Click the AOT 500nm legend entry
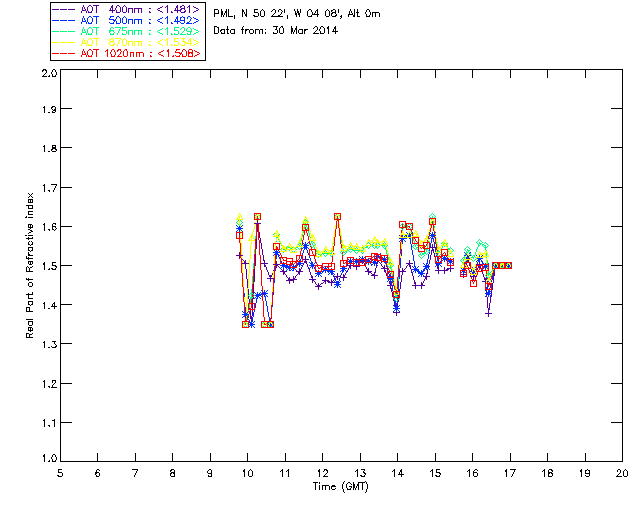The image size is (640, 512). tap(127, 20)
